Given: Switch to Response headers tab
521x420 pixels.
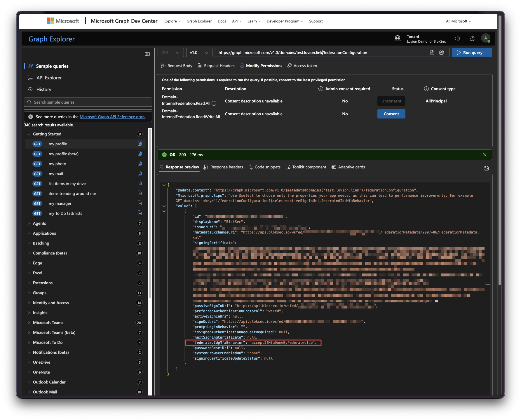Looking at the screenshot, I should [x=223, y=167].
